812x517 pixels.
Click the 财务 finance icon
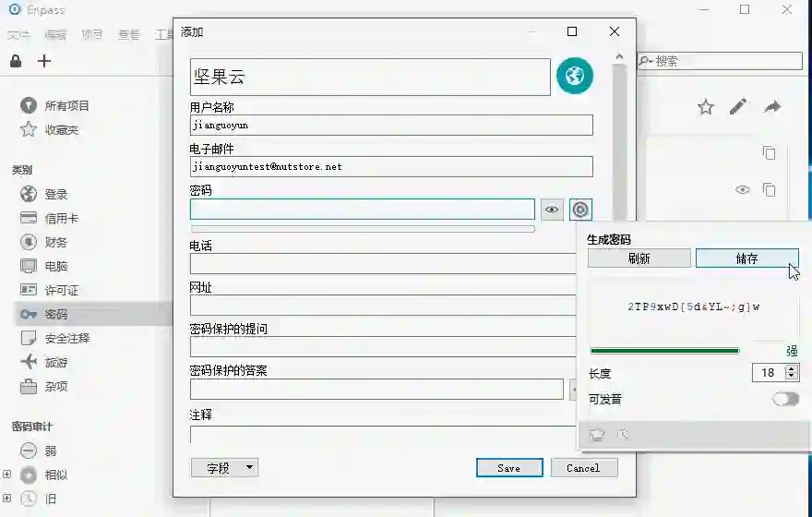29,242
